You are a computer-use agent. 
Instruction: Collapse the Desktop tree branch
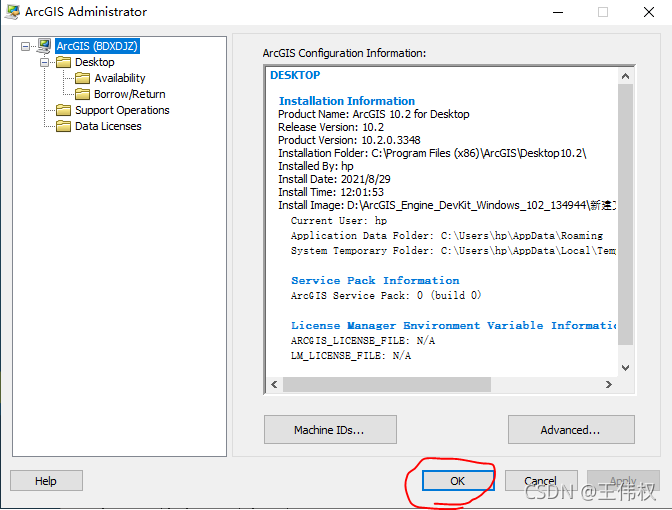(x=45, y=62)
